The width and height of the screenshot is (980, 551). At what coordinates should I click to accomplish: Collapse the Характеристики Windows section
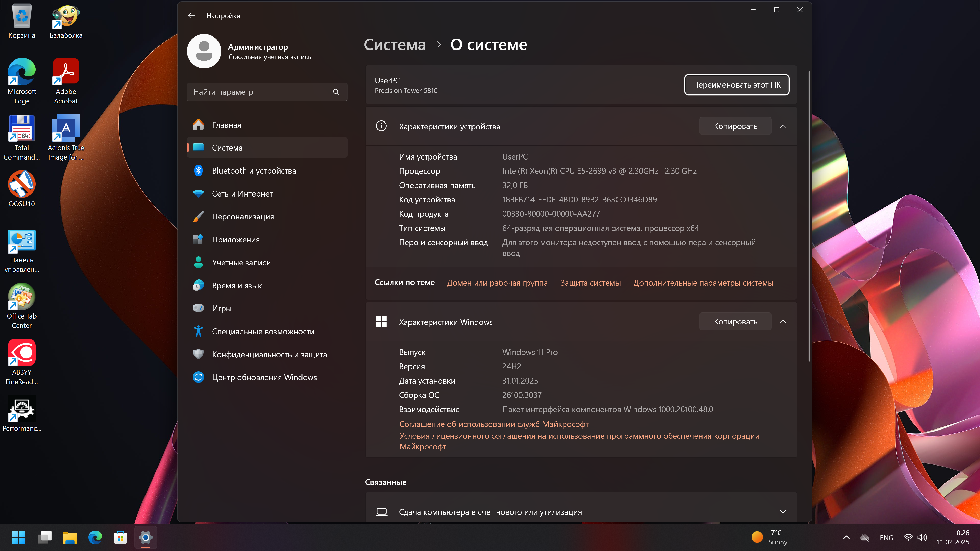(783, 321)
